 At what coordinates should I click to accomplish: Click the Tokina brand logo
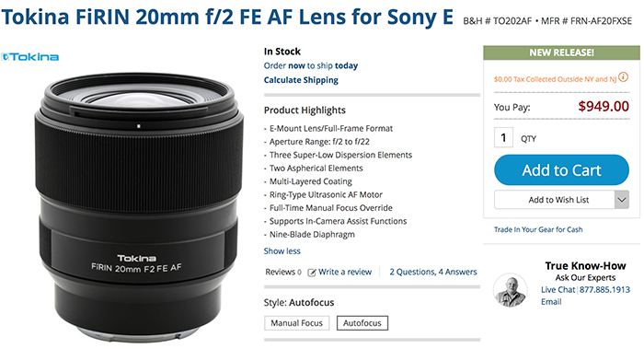pos(30,57)
